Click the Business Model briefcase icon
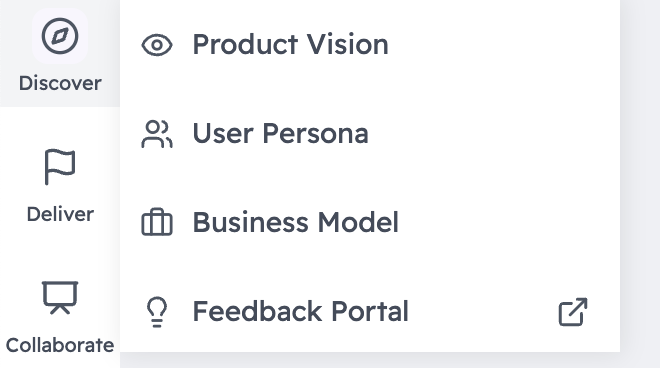The width and height of the screenshot is (660, 368). pyautogui.click(x=157, y=222)
